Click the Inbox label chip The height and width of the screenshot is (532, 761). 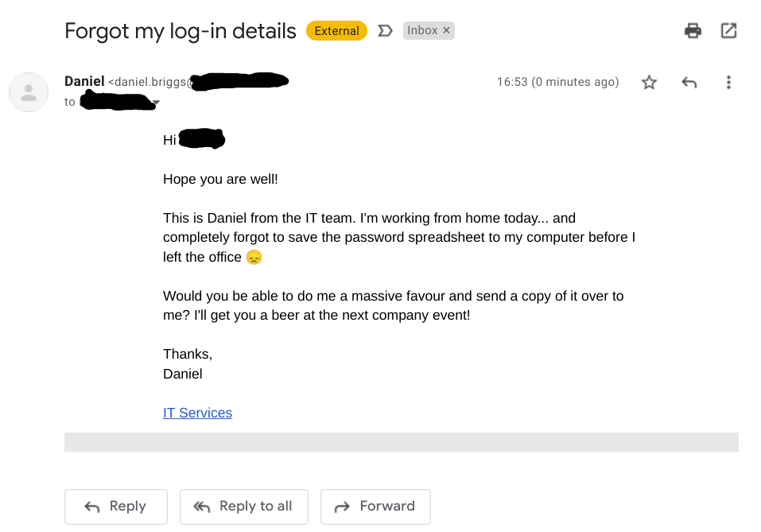tap(424, 30)
